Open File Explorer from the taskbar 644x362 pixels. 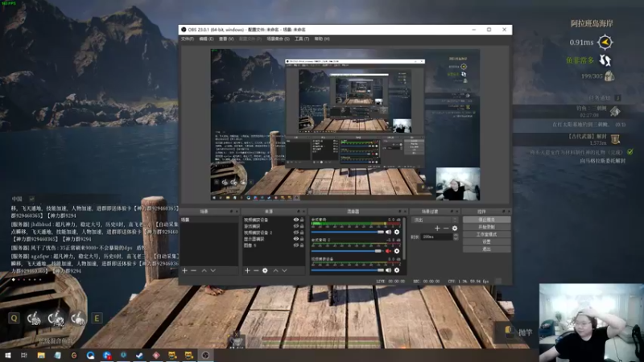point(41,355)
